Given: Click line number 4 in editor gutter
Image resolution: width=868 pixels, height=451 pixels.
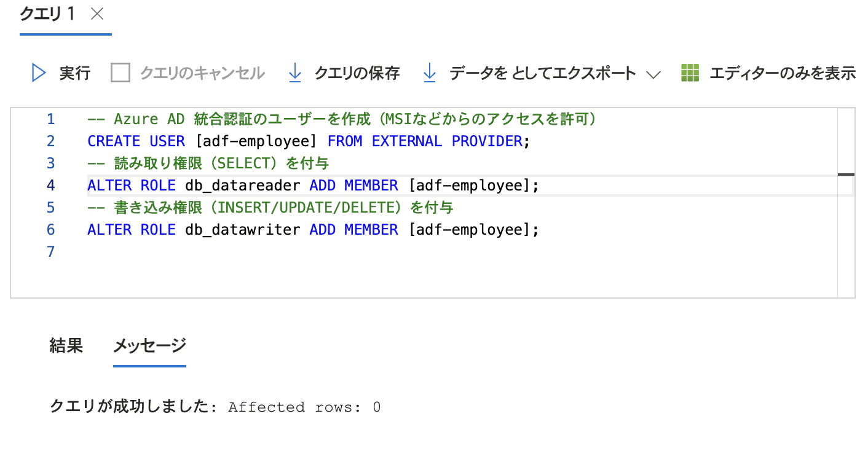Looking at the screenshot, I should click(50, 186).
